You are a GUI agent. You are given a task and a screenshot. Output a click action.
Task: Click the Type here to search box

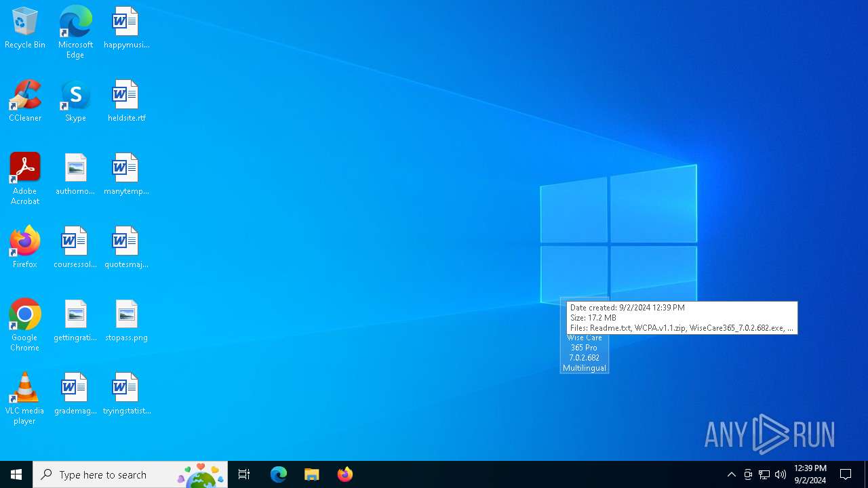pyautogui.click(x=130, y=474)
